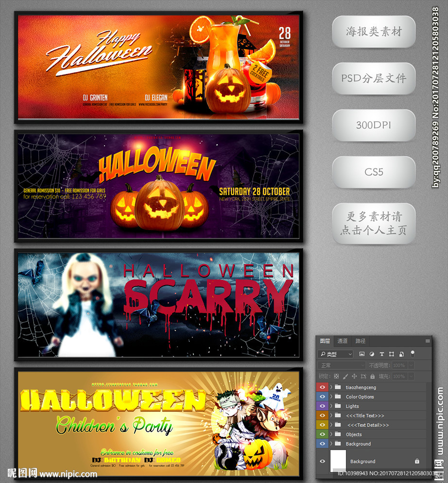This screenshot has width=448, height=483.
Task: Click the pixel layer filter icon
Action: pyautogui.click(x=362, y=354)
